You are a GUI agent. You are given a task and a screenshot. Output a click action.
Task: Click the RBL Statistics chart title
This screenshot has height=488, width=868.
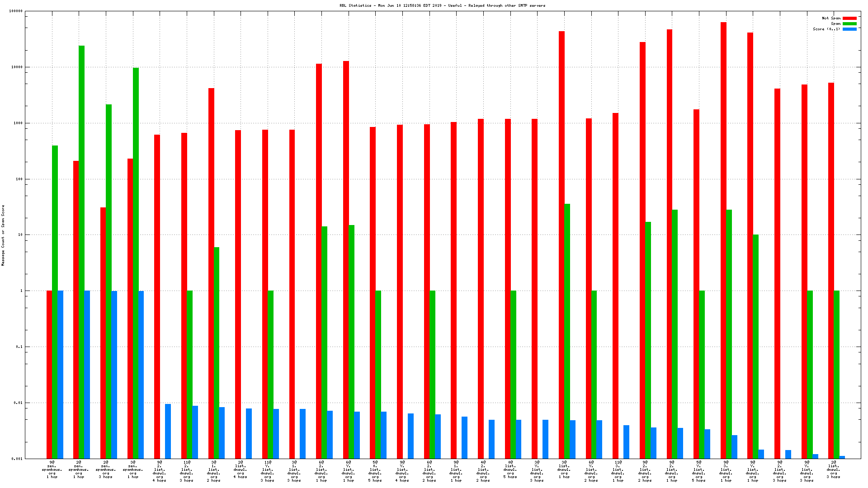coord(442,6)
